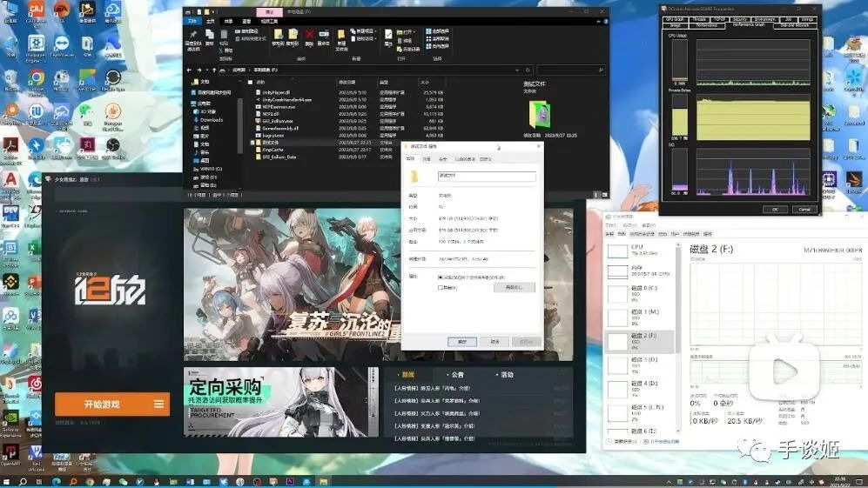Expand the address bar history dropdown arrow

517,70
